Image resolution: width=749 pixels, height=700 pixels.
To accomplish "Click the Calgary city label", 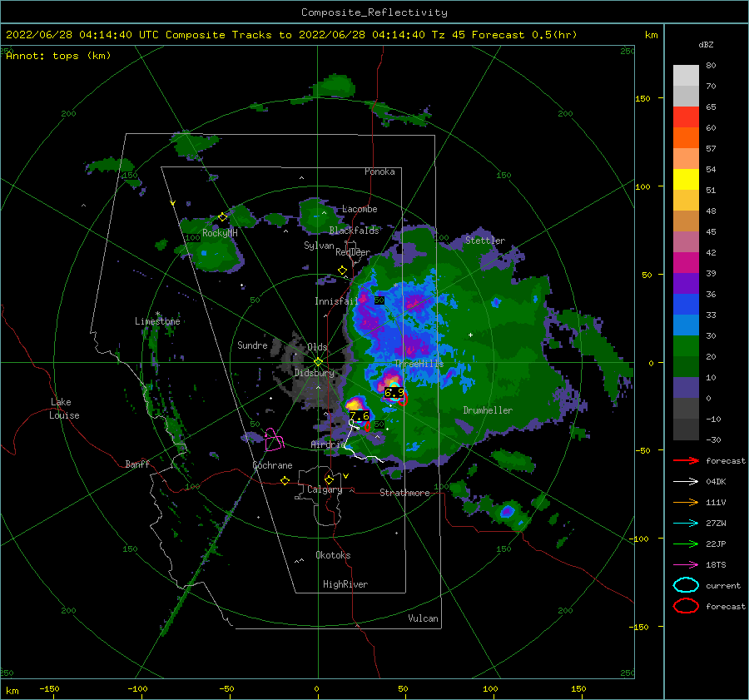I will [325, 489].
